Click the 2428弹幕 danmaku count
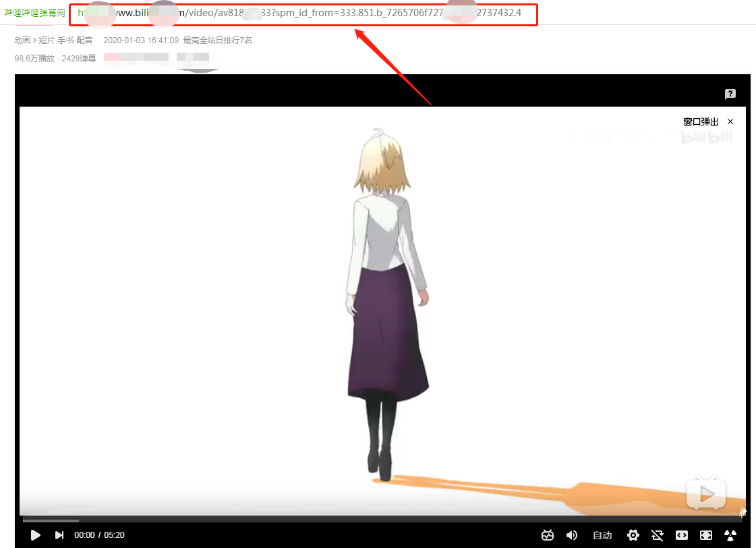The height and width of the screenshot is (548, 756). (79, 58)
